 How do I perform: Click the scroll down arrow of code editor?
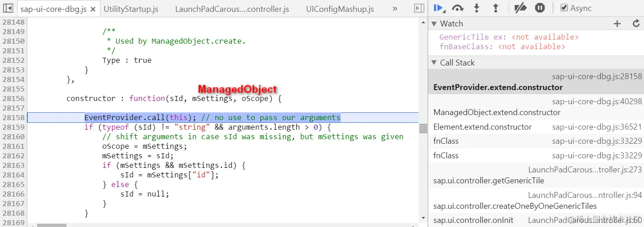[x=423, y=218]
